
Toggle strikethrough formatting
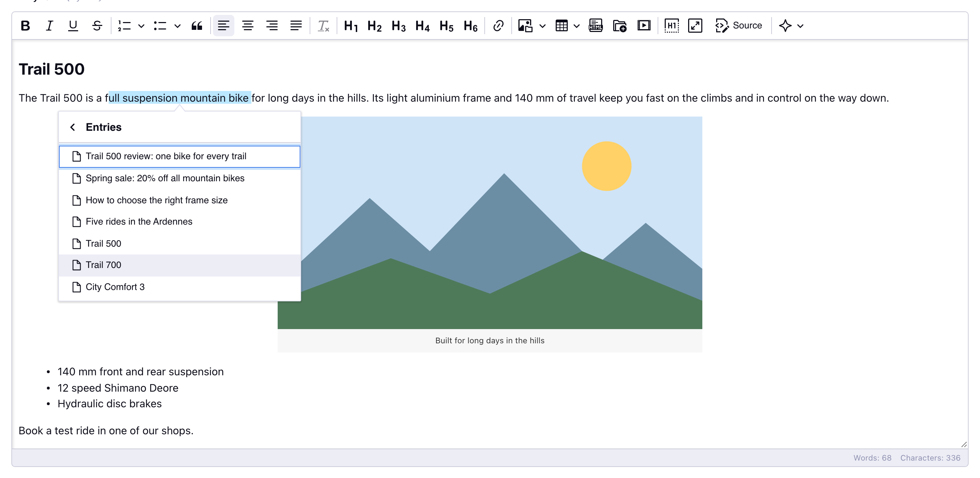click(97, 26)
